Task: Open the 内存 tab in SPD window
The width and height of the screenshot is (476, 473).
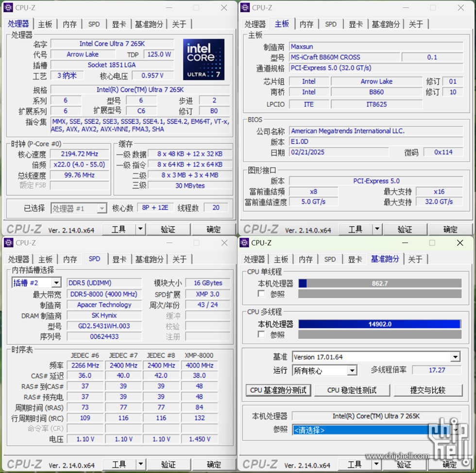Action: [x=70, y=260]
